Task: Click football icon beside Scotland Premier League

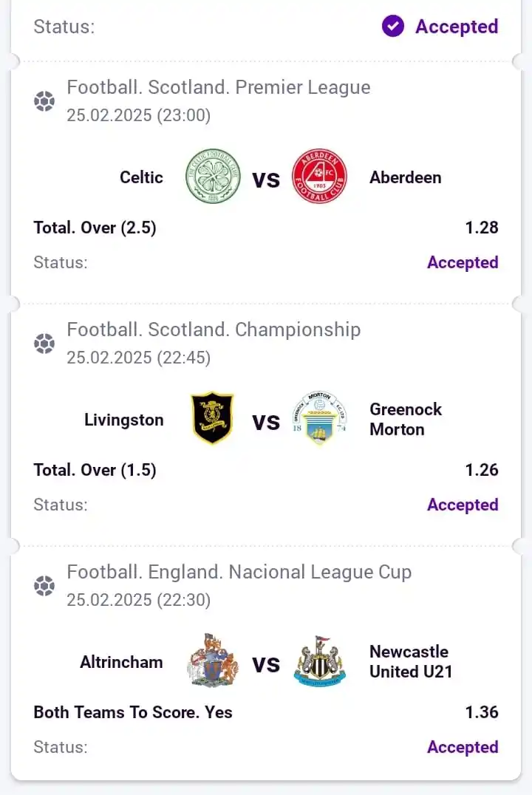Action: click(44, 101)
